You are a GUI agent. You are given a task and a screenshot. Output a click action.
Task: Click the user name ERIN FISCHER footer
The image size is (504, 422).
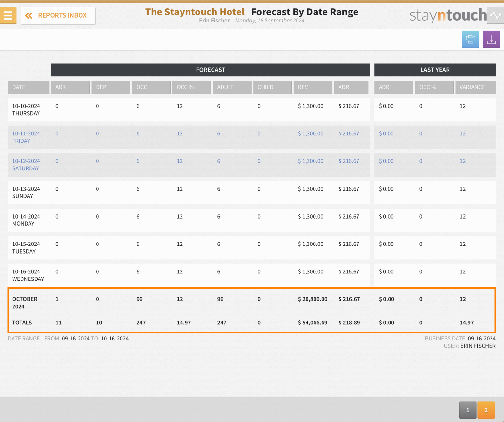click(478, 346)
